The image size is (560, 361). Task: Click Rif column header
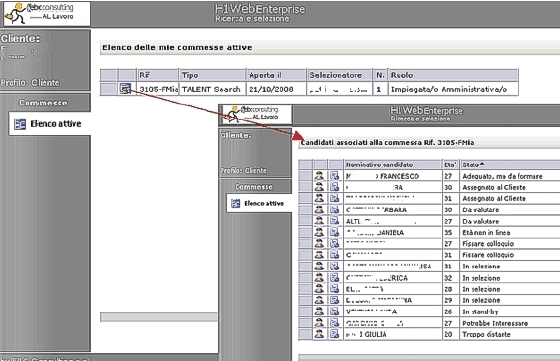point(158,75)
